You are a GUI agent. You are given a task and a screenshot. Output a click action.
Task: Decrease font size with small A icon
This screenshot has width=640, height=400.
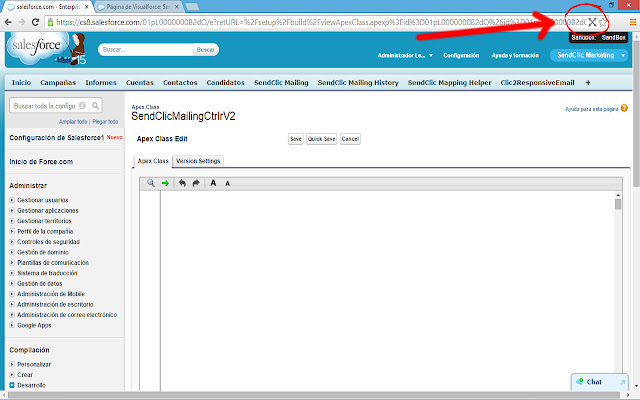click(227, 184)
